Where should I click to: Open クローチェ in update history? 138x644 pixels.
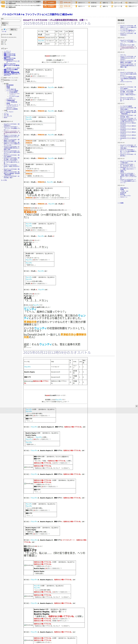point(123,55)
